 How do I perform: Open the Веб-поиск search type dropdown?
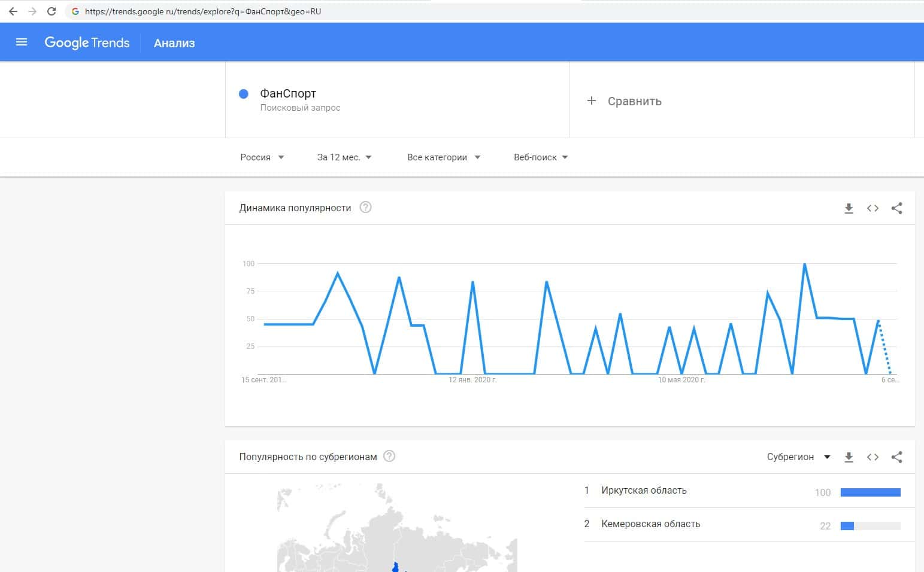coord(541,157)
